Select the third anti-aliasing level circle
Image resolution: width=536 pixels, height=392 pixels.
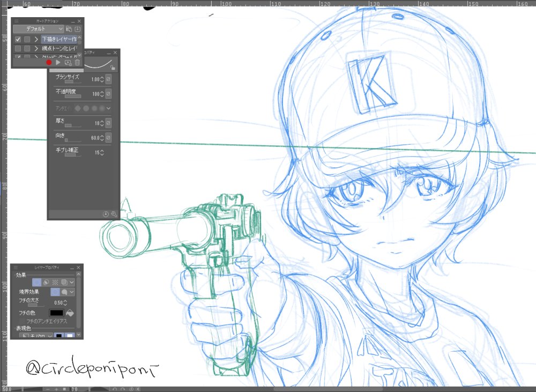[x=94, y=108]
